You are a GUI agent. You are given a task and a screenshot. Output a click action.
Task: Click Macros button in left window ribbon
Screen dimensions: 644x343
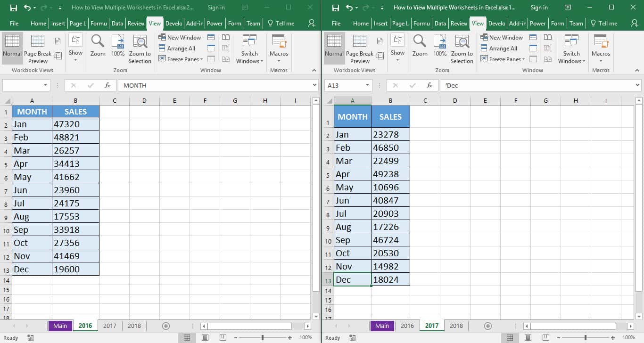[x=279, y=49]
